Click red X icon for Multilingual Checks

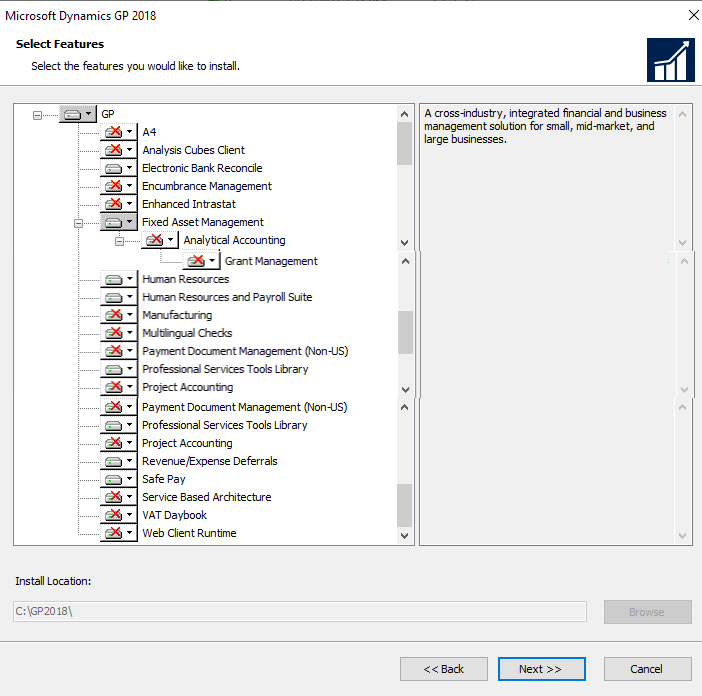point(114,333)
